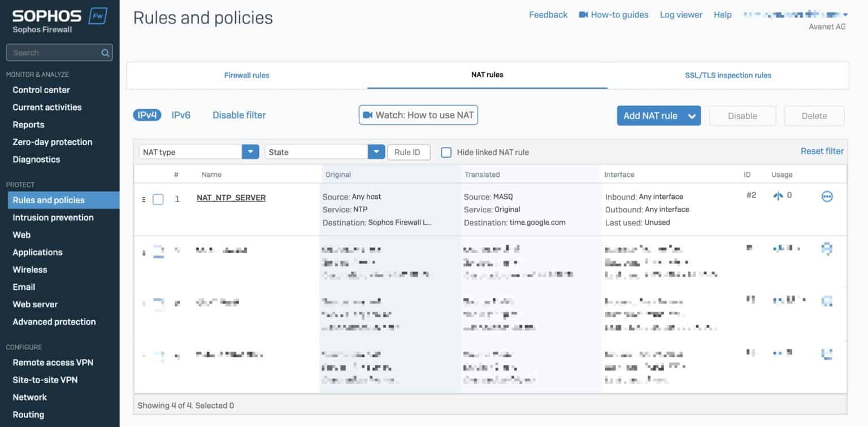Image resolution: width=868 pixels, height=427 pixels.
Task: Open the SSL/TLS inspection rules tab
Action: pyautogui.click(x=728, y=75)
